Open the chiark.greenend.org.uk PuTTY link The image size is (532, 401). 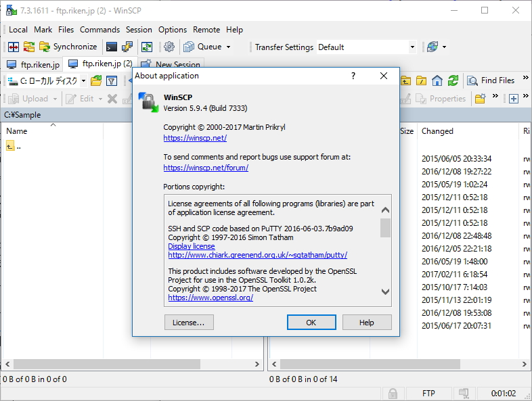[257, 255]
